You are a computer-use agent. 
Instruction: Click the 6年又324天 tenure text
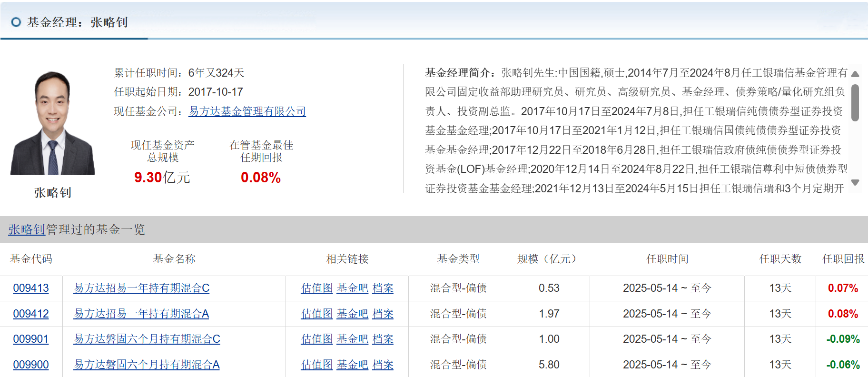tap(216, 73)
